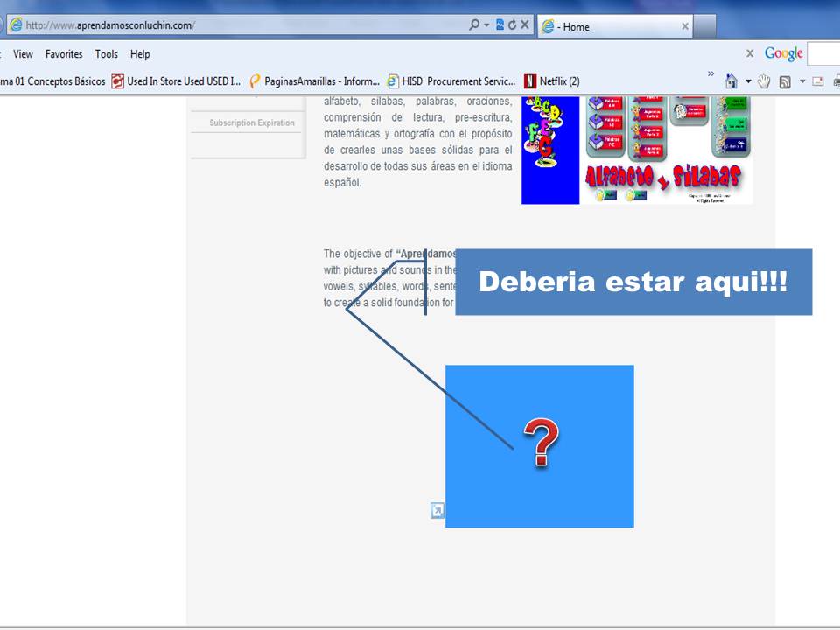Open the 'Used In Store Used USED I...' favorite
The image size is (840, 630).
pyautogui.click(x=177, y=81)
